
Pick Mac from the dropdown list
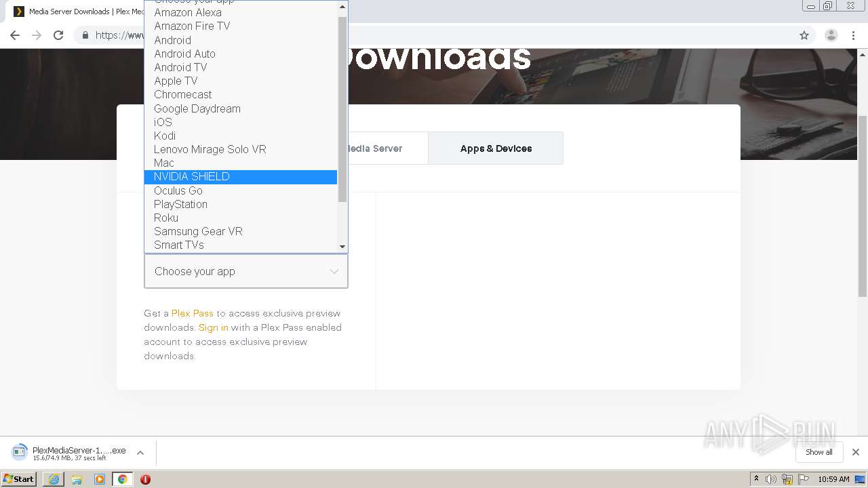pos(241,163)
